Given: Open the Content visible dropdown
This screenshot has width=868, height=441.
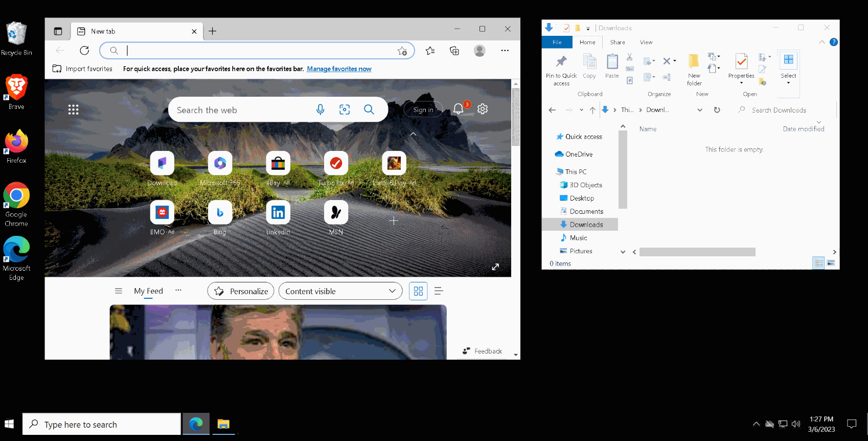Looking at the screenshot, I should pos(340,291).
